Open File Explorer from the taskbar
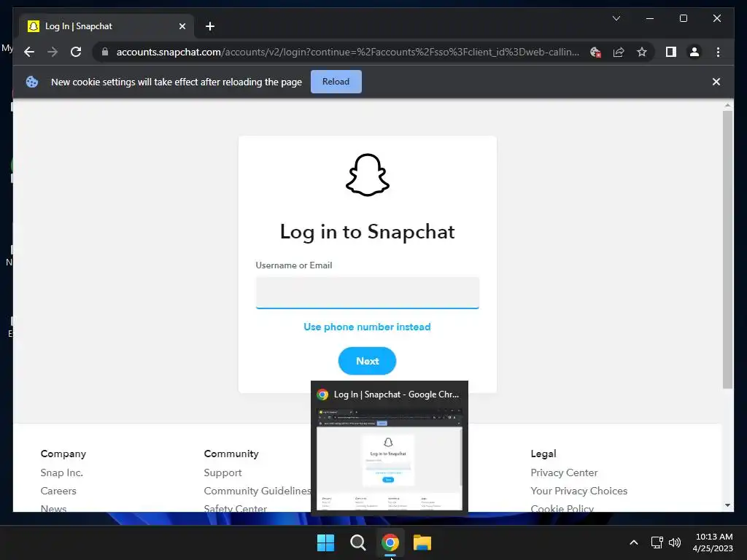 [x=422, y=542]
